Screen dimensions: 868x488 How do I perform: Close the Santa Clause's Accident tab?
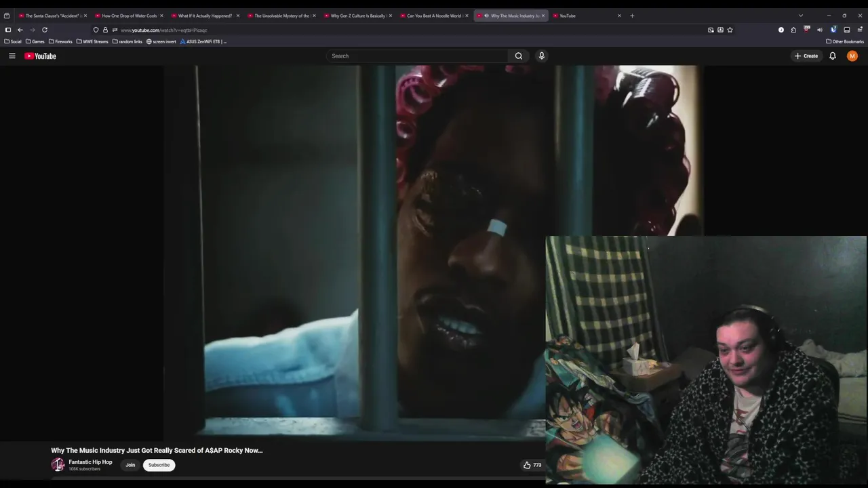tap(85, 16)
